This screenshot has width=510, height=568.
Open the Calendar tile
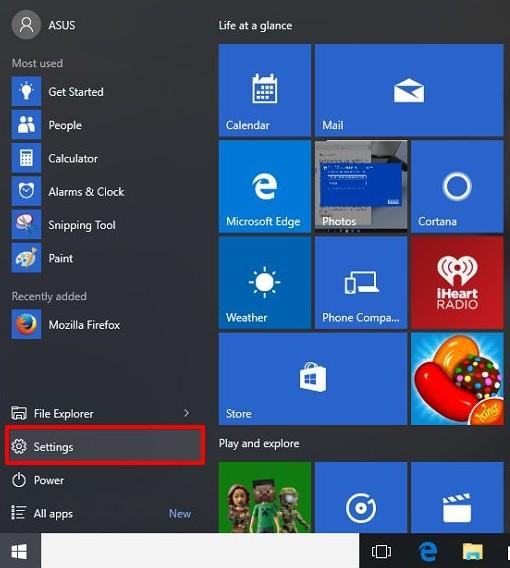pyautogui.click(x=264, y=90)
